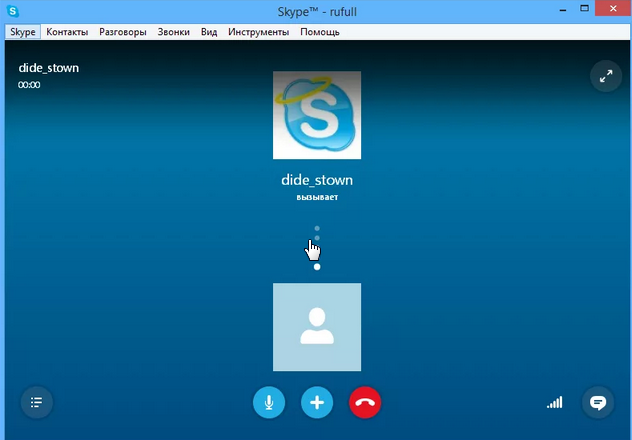
Task: Click dide_stown call header at top left
Action: point(48,68)
